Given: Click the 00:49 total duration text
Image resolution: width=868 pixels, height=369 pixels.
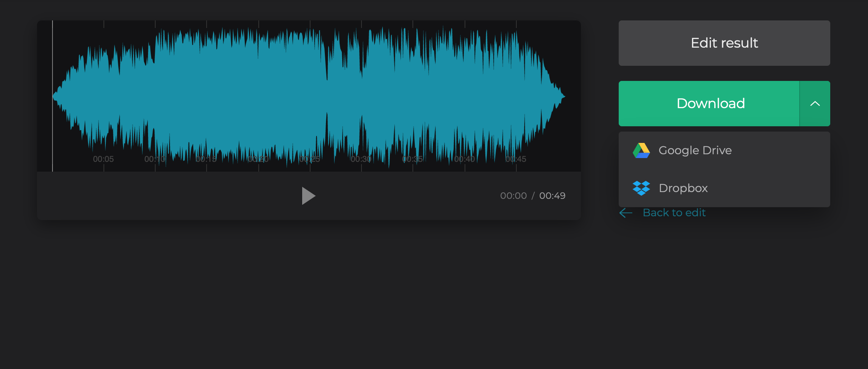Looking at the screenshot, I should tap(553, 195).
